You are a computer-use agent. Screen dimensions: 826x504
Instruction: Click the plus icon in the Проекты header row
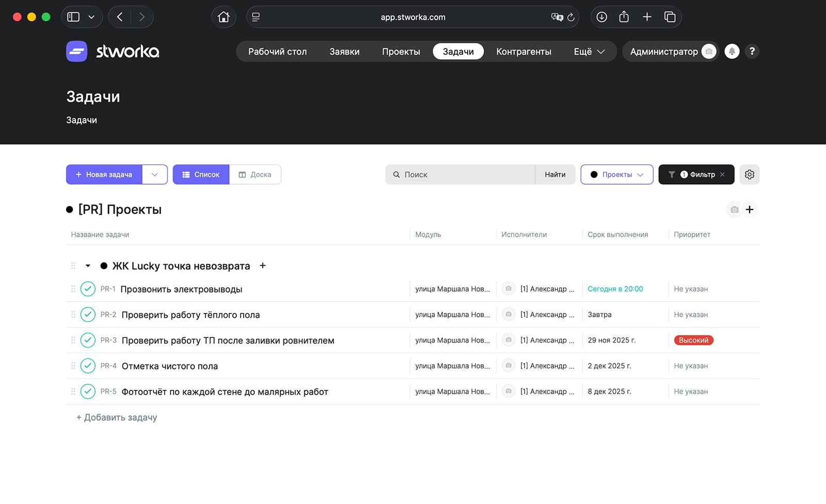point(750,209)
